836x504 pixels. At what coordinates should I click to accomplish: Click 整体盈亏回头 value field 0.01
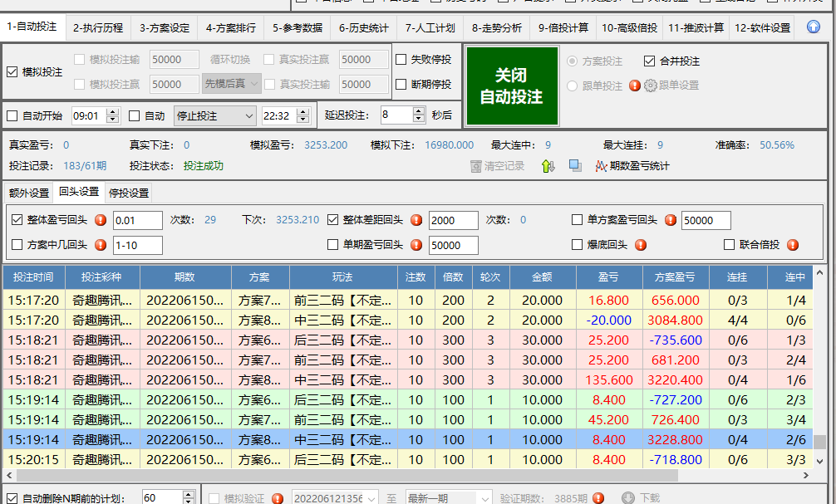point(138,220)
